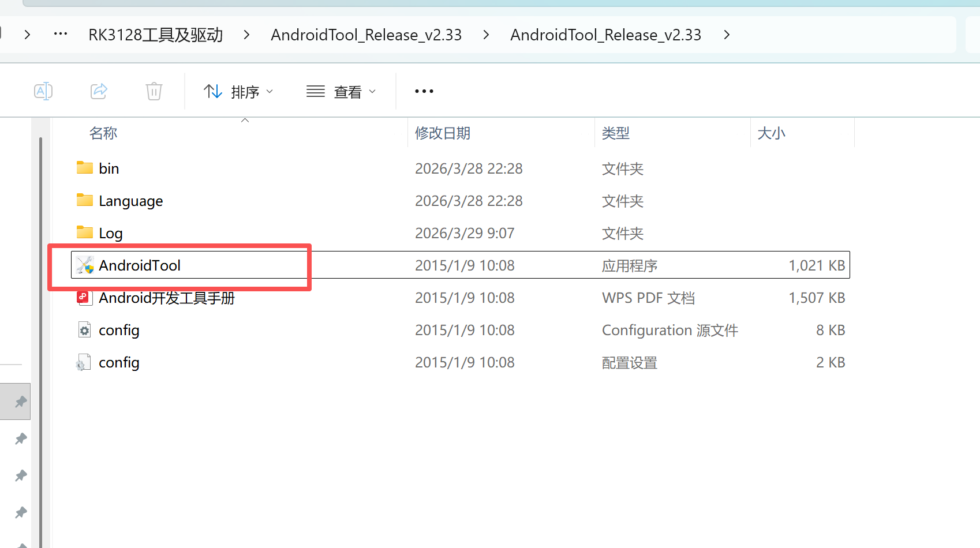Expand chevron after RK3128工具及驱动 breadcrumb

tap(246, 35)
